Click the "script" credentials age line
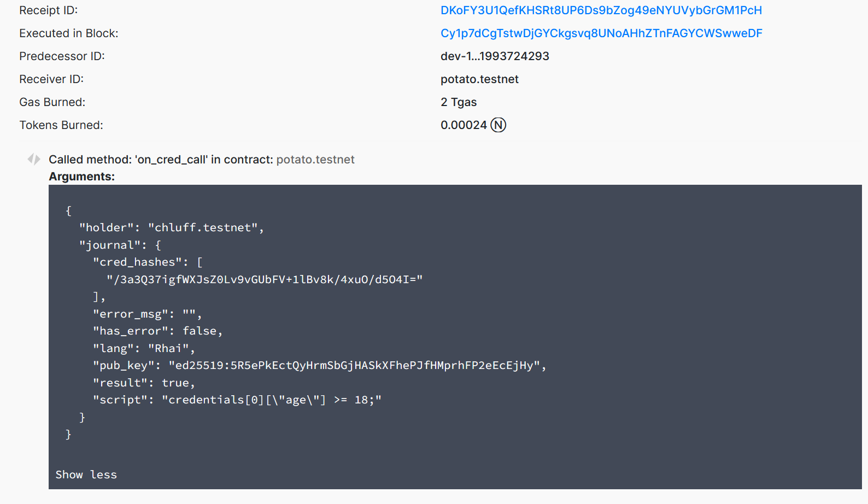868x504 pixels. (x=237, y=400)
